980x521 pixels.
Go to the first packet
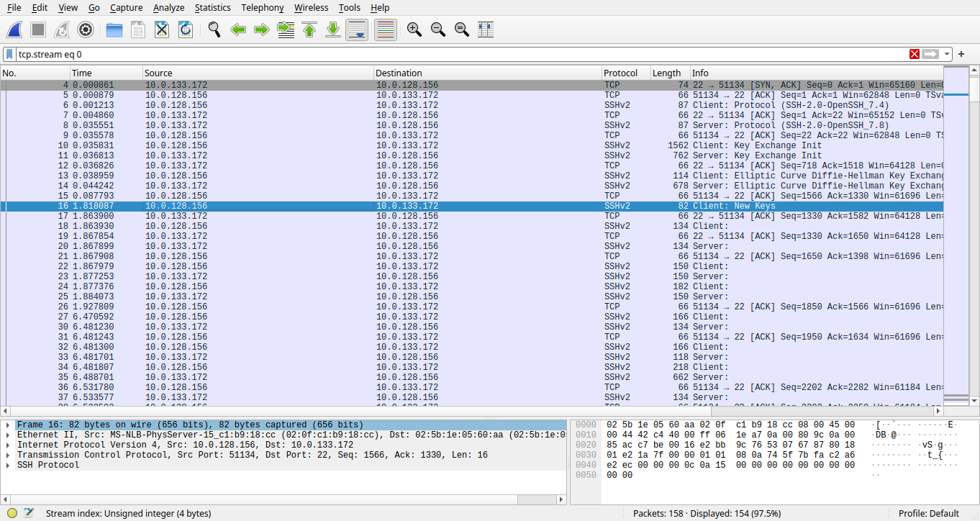tap(309, 30)
